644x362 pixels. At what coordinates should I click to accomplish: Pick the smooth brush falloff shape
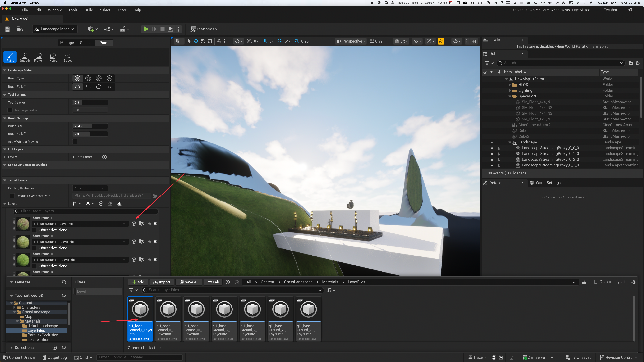click(x=78, y=87)
